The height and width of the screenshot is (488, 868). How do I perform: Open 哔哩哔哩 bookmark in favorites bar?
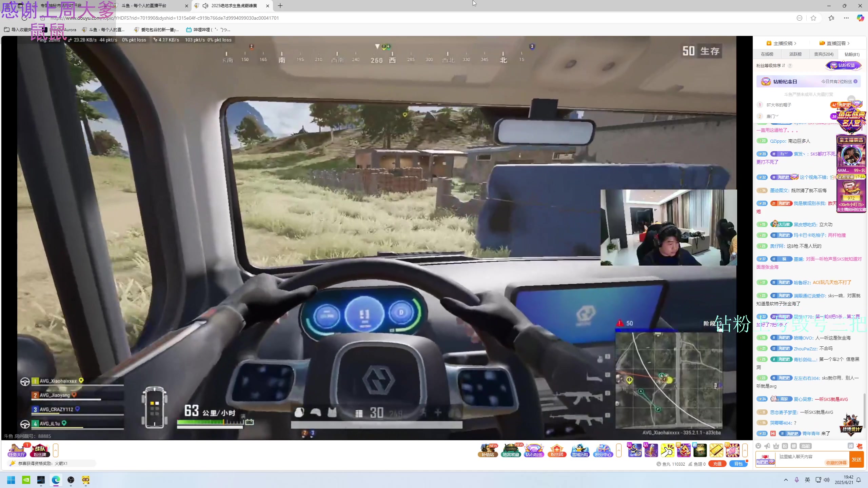pos(208,30)
